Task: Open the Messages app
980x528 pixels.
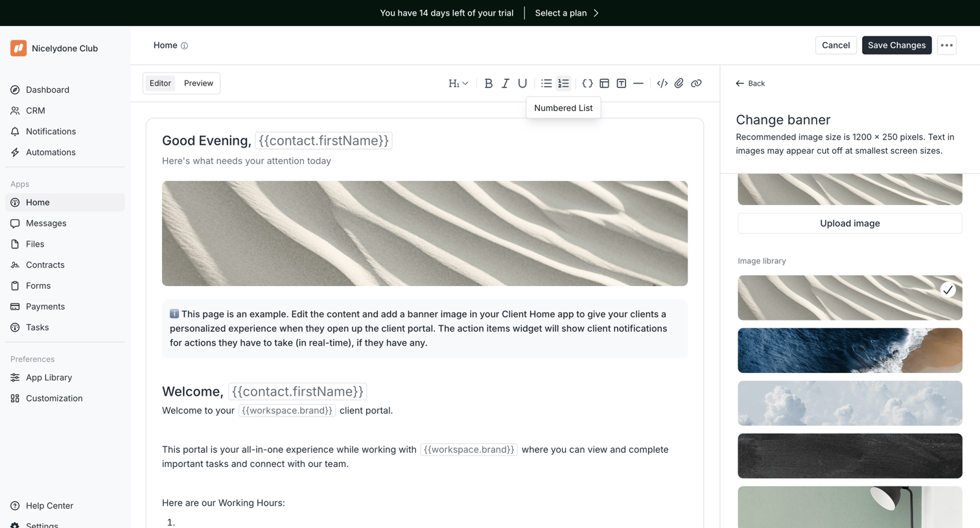Action: pyautogui.click(x=65, y=223)
